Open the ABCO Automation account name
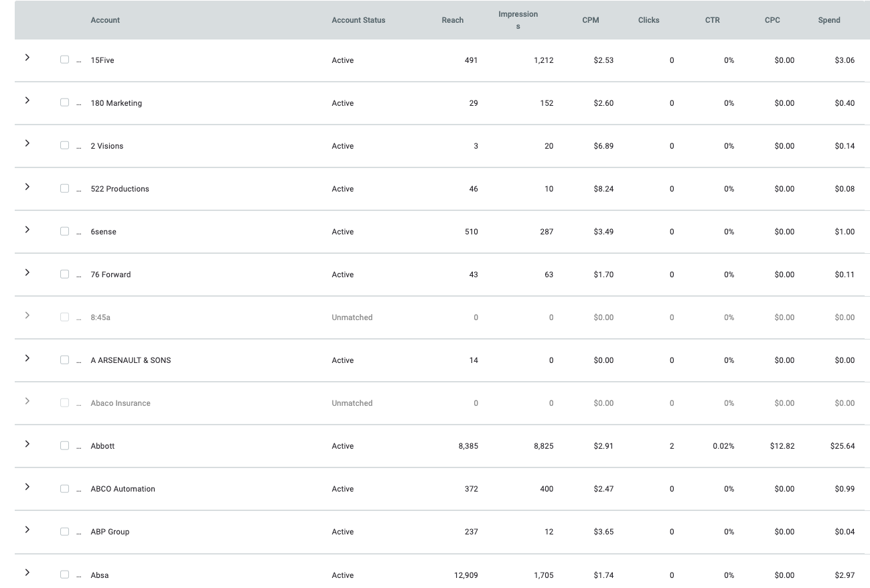Viewport: 870px width, 588px height. coord(123,489)
